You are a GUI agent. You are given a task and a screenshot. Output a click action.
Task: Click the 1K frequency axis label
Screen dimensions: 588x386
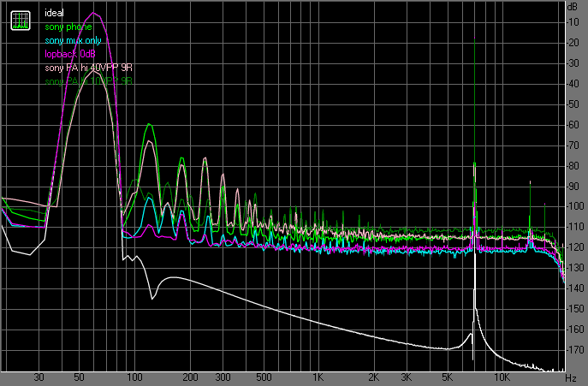point(318,377)
